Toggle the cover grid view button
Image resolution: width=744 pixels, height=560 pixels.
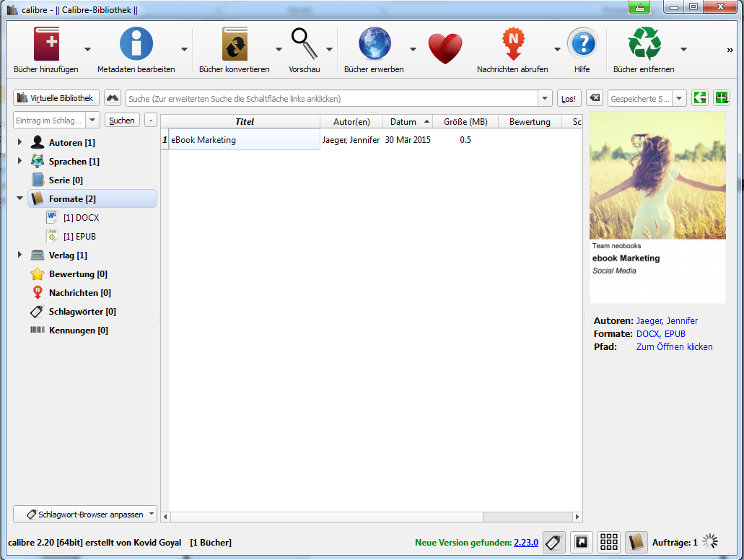click(x=610, y=542)
